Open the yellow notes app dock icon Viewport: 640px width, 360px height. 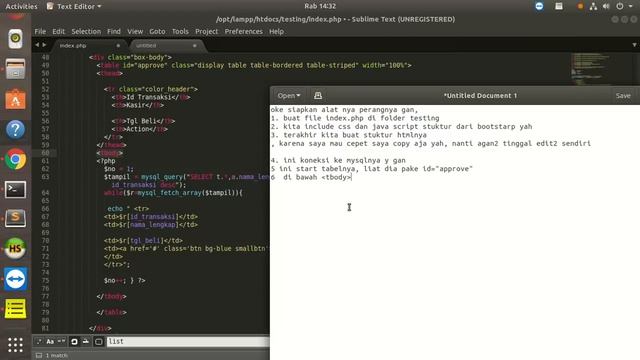tap(16, 309)
